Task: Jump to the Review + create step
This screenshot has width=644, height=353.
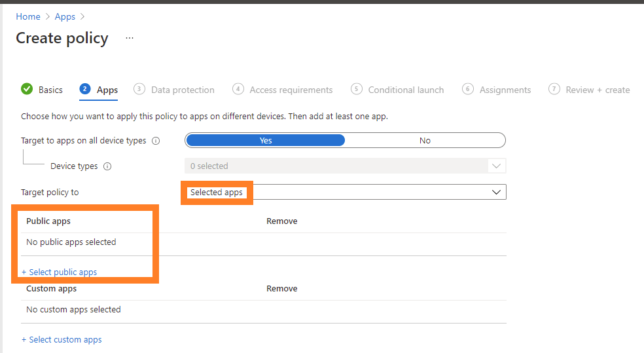Action: (598, 90)
